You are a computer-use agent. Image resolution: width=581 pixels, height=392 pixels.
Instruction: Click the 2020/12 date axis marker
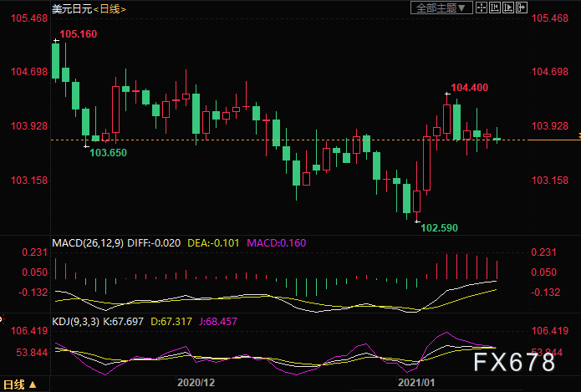point(196,383)
